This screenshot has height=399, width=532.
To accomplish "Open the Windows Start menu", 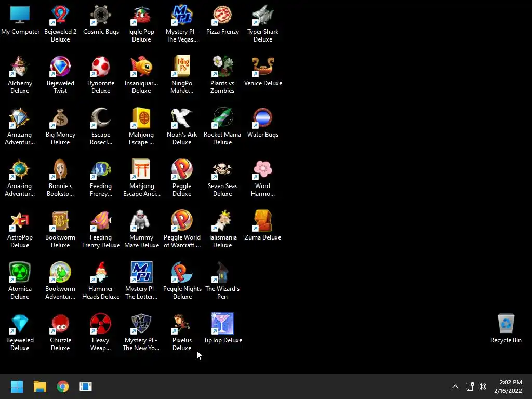I will click(17, 387).
